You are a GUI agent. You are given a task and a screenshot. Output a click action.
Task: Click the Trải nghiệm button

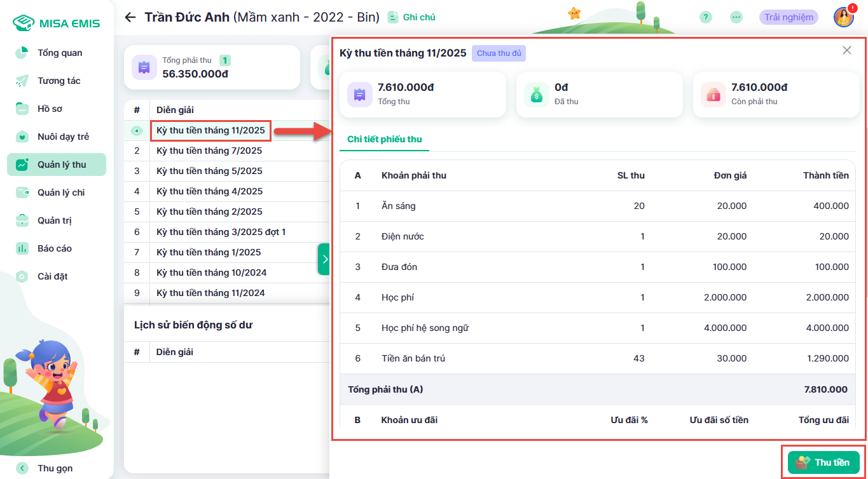coord(789,17)
